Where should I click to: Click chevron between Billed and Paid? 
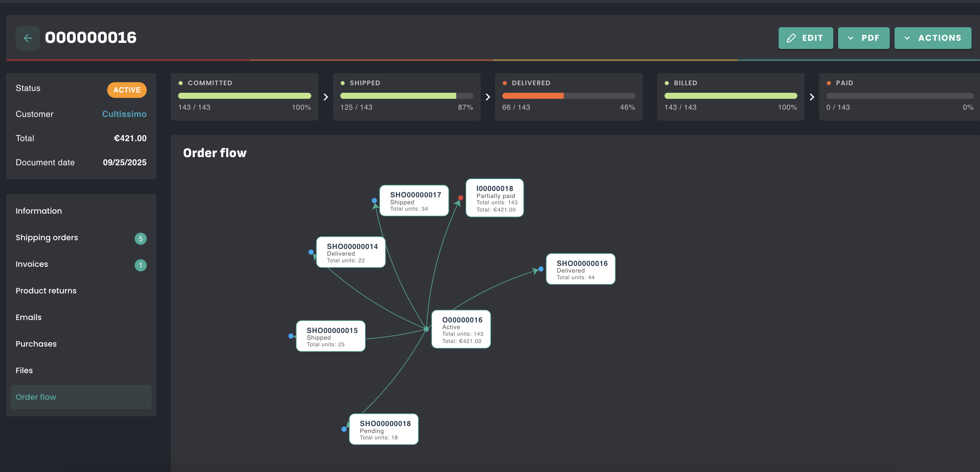point(812,97)
